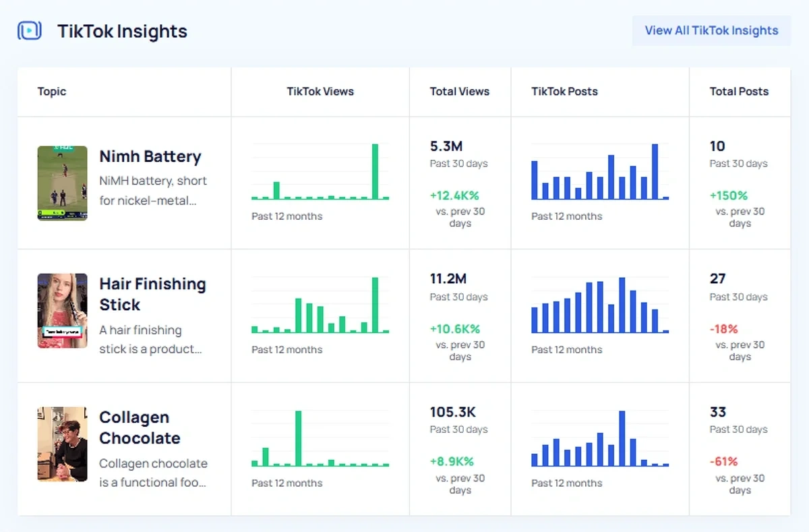The width and height of the screenshot is (809, 532).
Task: Click the Nimh Battery posts bar chart
Action: pos(599,172)
